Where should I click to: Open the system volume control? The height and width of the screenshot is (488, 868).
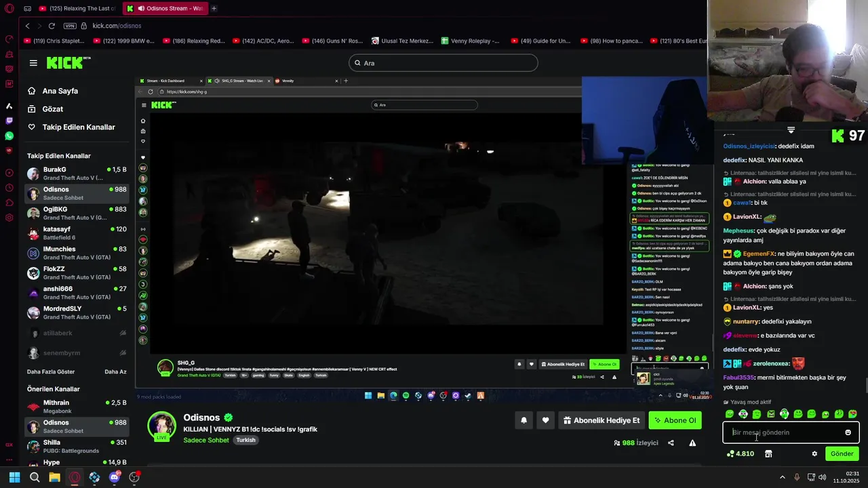tap(822, 477)
